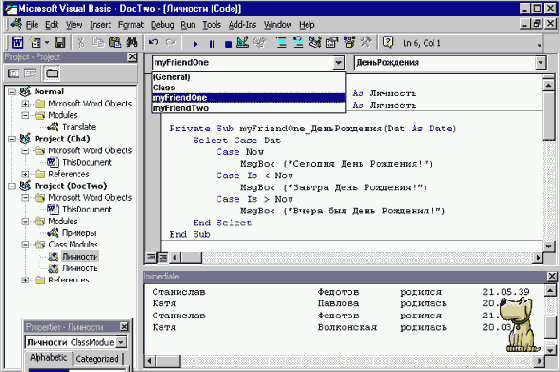The image size is (560, 372).
Task: Select (General) in the object list
Action: click(249, 77)
